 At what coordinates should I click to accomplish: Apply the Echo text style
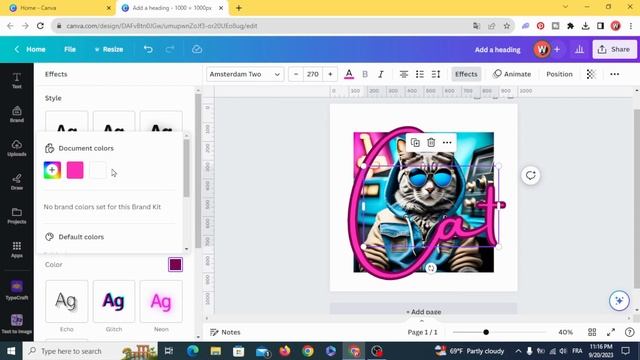67,301
